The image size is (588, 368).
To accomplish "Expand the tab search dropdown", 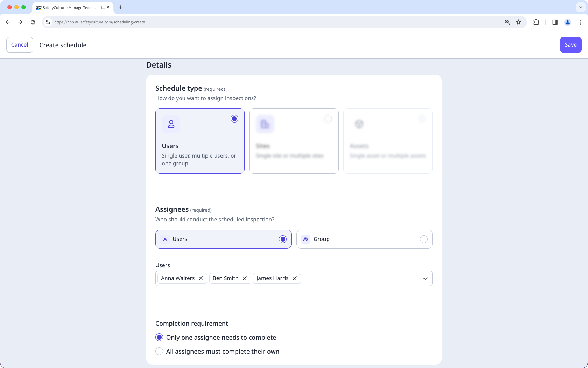I will coord(581,7).
